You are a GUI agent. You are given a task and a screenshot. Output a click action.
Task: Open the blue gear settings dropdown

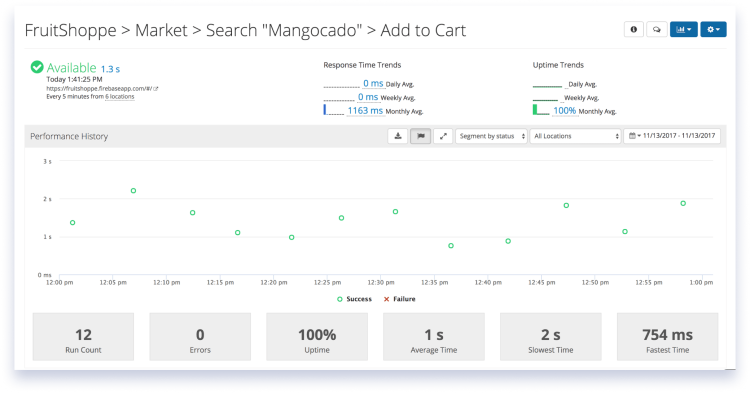tap(713, 30)
